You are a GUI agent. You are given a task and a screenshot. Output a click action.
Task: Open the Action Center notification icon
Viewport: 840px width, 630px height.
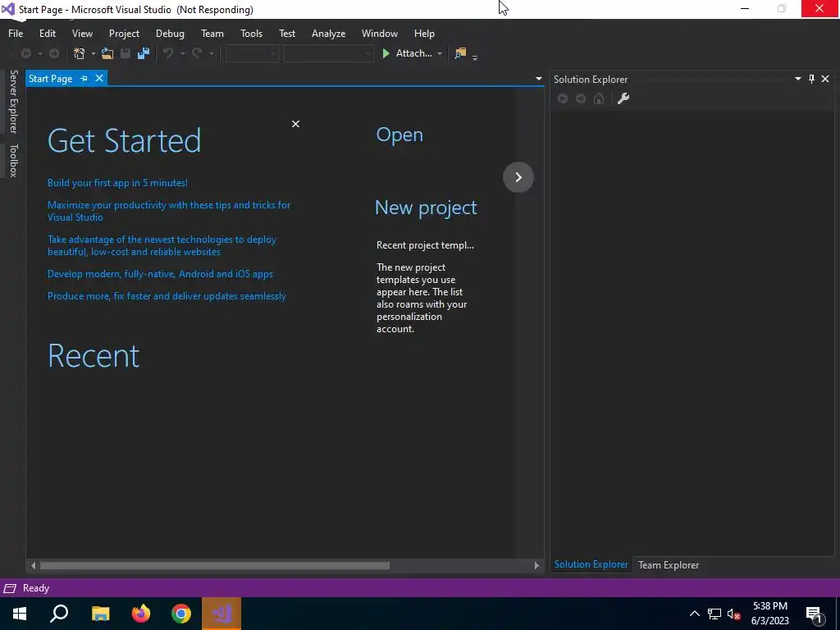tap(815, 614)
